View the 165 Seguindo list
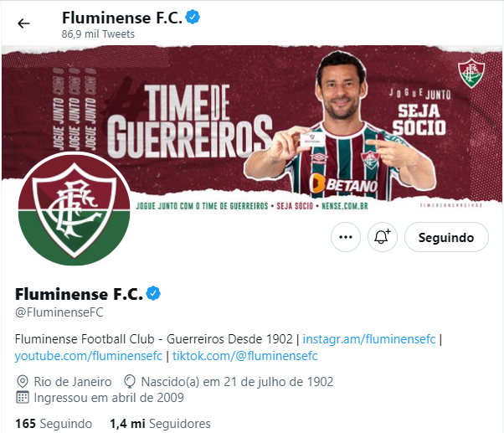The height and width of the screenshot is (433, 504). coord(54,424)
